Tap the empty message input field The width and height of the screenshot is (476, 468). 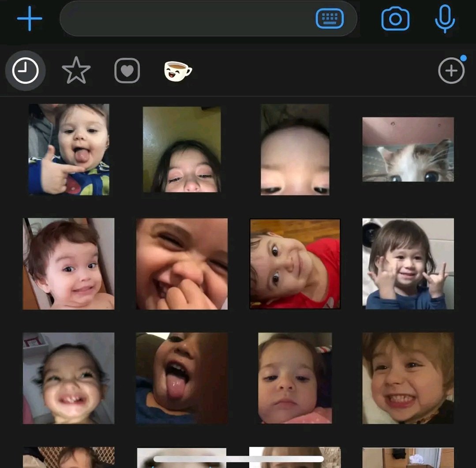[208, 19]
